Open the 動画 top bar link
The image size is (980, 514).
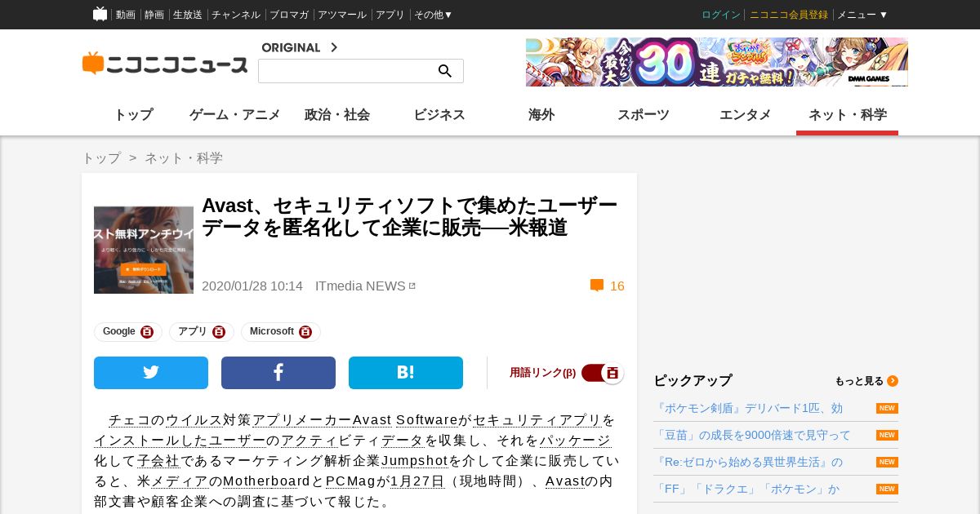126,15
